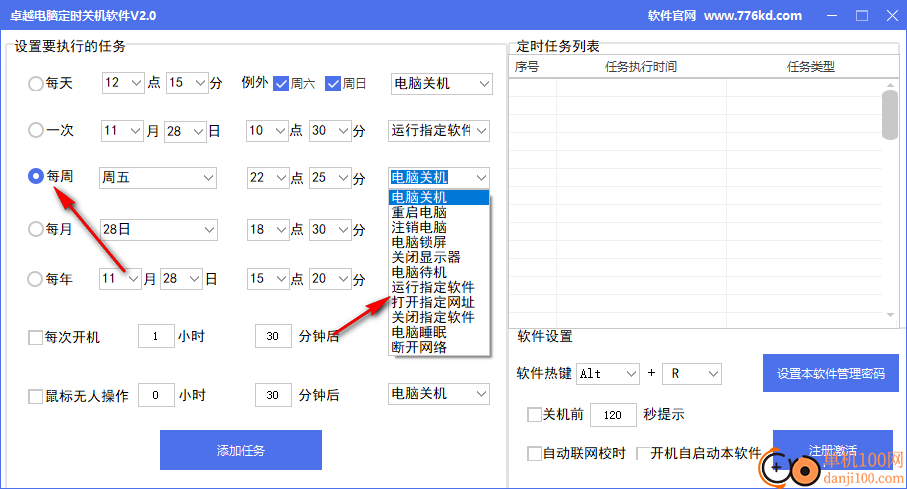The image size is (907, 489).
Task: Maximize the window
Action: 862,16
